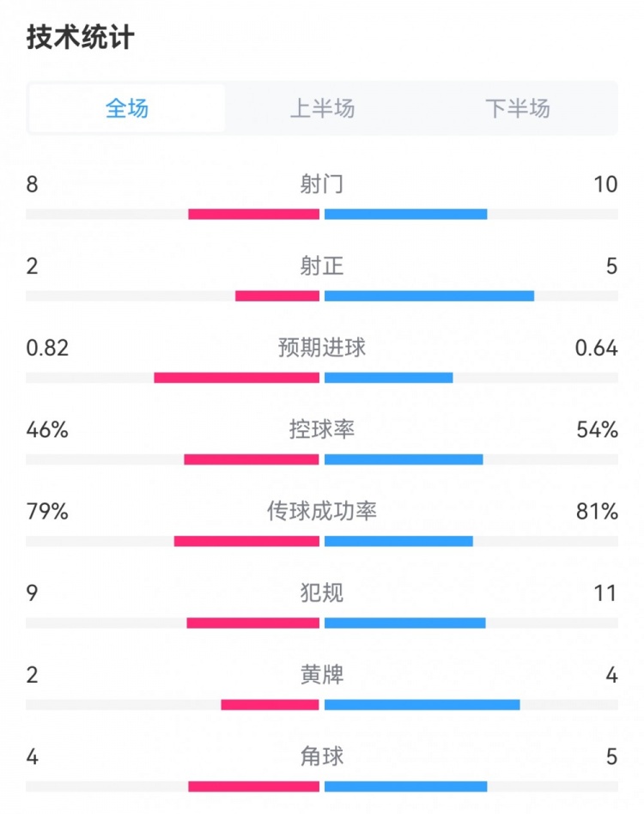The width and height of the screenshot is (644, 814).
Task: Click the 0.82 expected goals value
Action: click(47, 348)
